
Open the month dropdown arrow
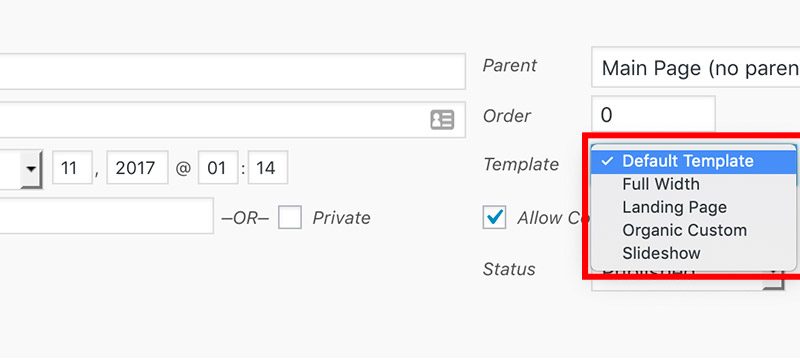coord(31,169)
